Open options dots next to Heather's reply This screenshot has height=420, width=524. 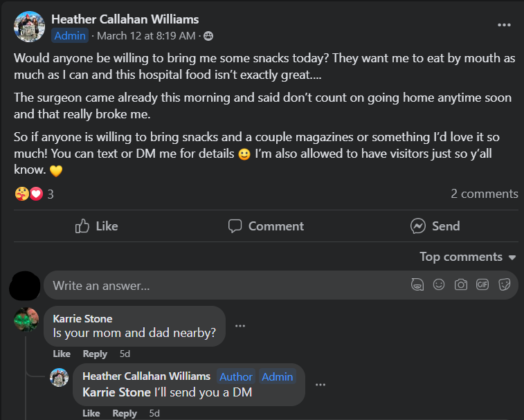point(320,385)
